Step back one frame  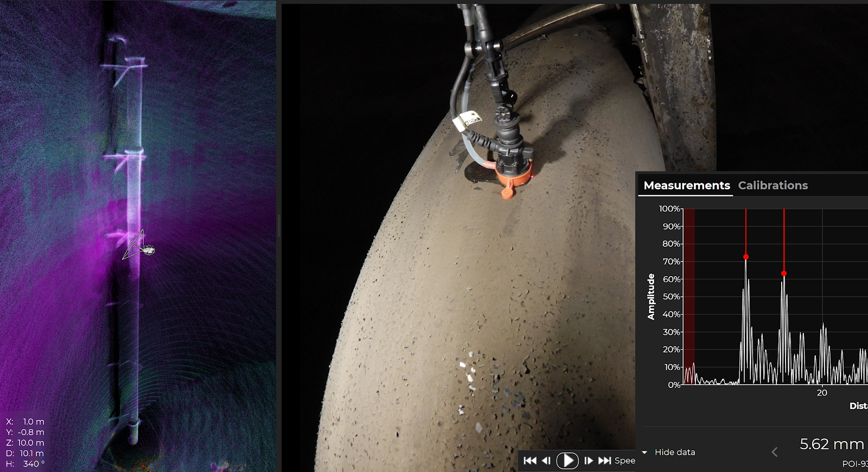(546, 461)
